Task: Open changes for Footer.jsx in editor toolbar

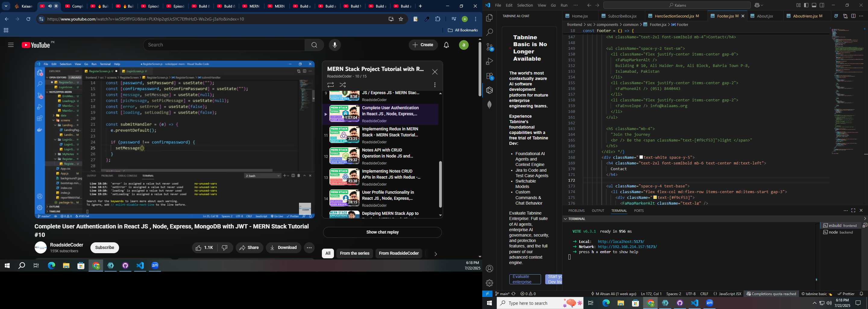Action: click(845, 16)
